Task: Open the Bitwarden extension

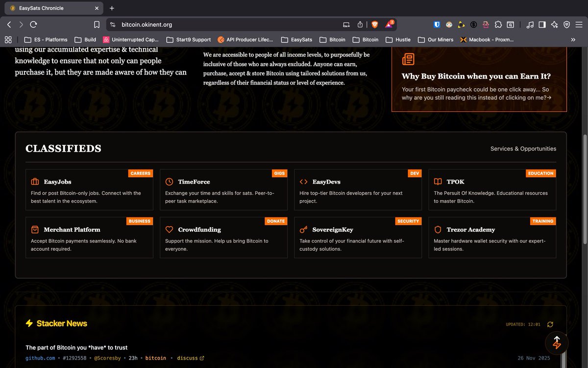Action: (x=437, y=25)
